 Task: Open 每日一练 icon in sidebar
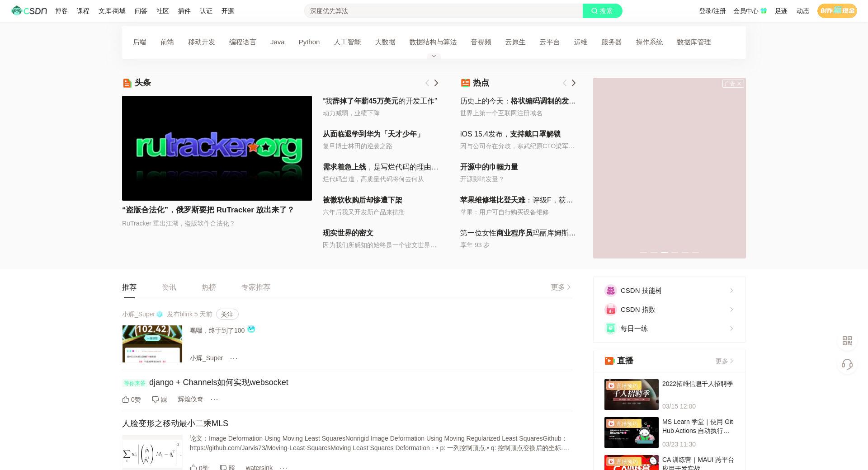pos(611,329)
